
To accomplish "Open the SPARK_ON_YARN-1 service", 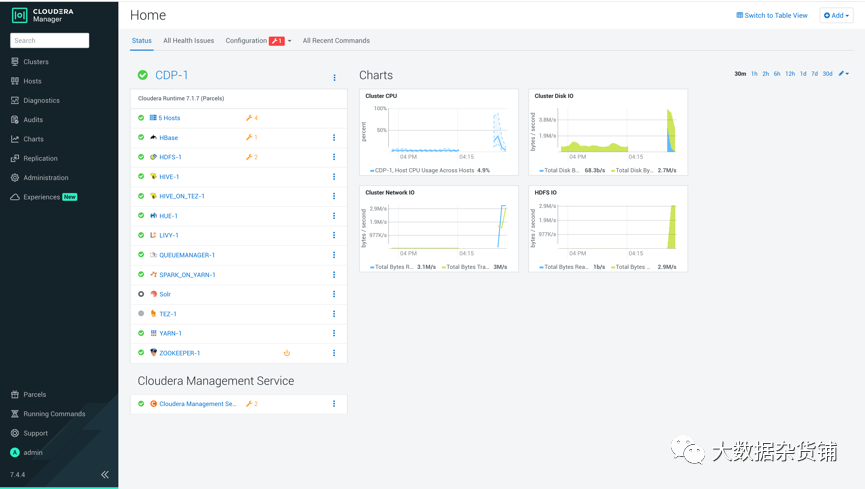I will point(187,275).
